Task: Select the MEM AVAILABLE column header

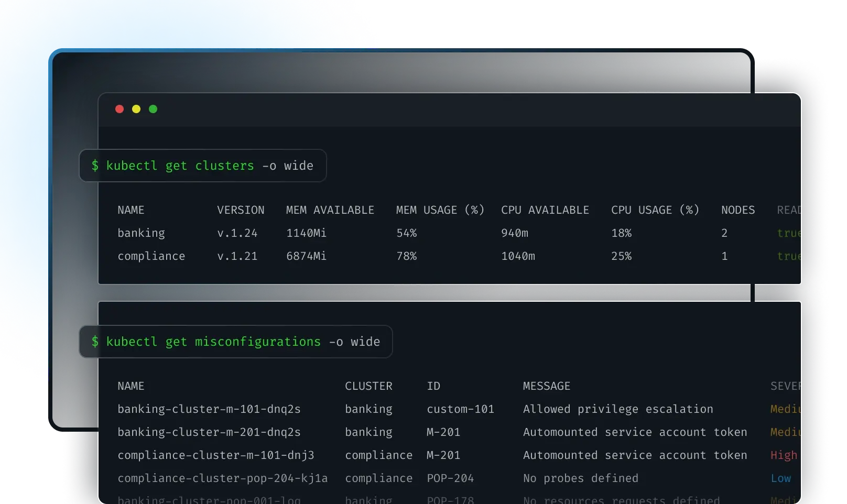Action: 330,210
